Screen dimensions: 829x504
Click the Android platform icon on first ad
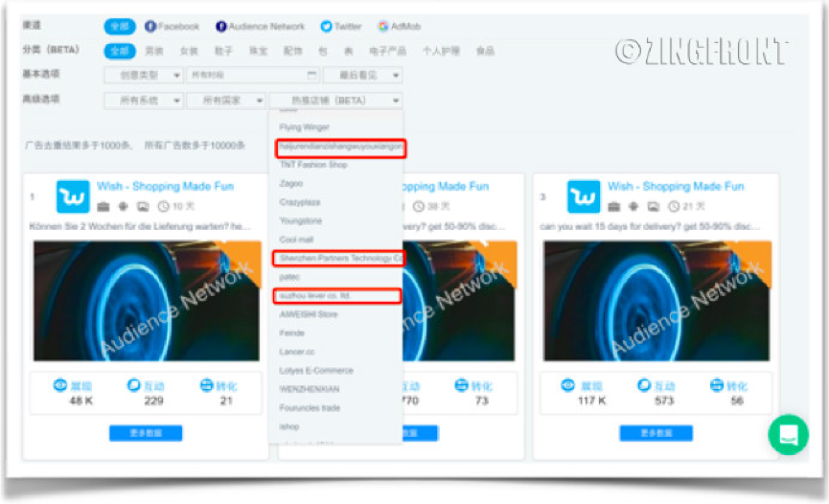(x=123, y=207)
